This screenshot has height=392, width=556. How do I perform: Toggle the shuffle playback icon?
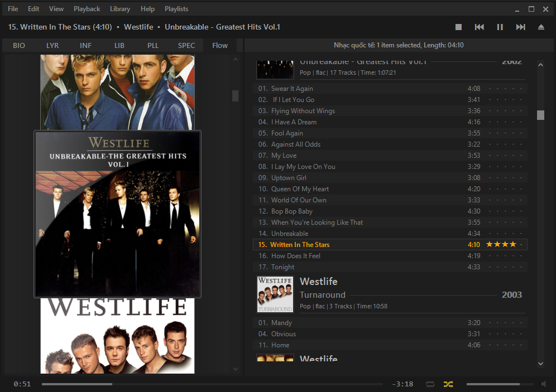point(448,384)
